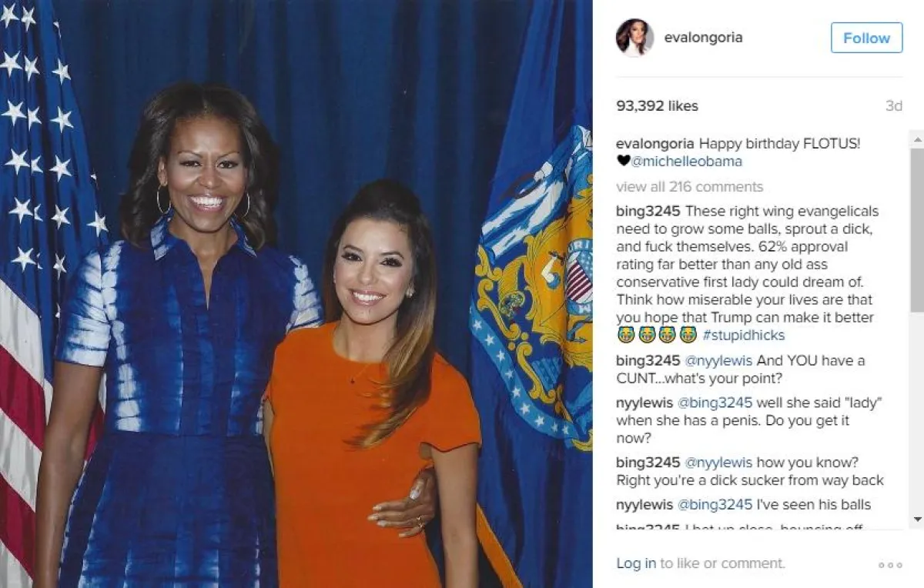Click the evalongoria profile avatar

click(634, 38)
